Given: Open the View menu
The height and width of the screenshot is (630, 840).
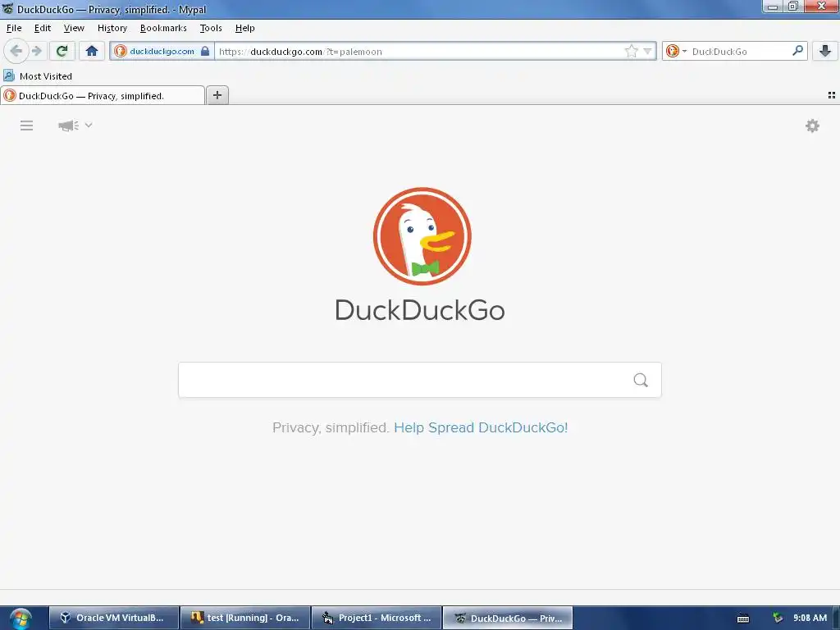Looking at the screenshot, I should point(74,28).
